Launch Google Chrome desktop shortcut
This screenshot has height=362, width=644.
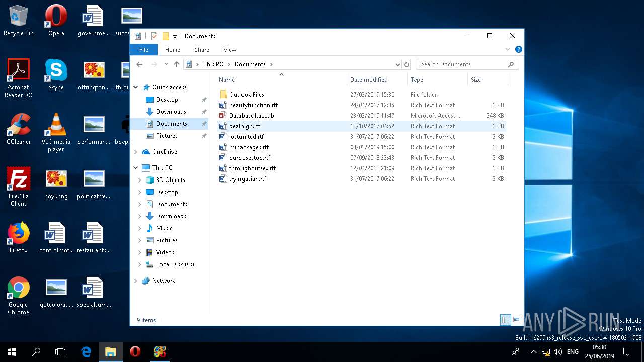[19, 296]
